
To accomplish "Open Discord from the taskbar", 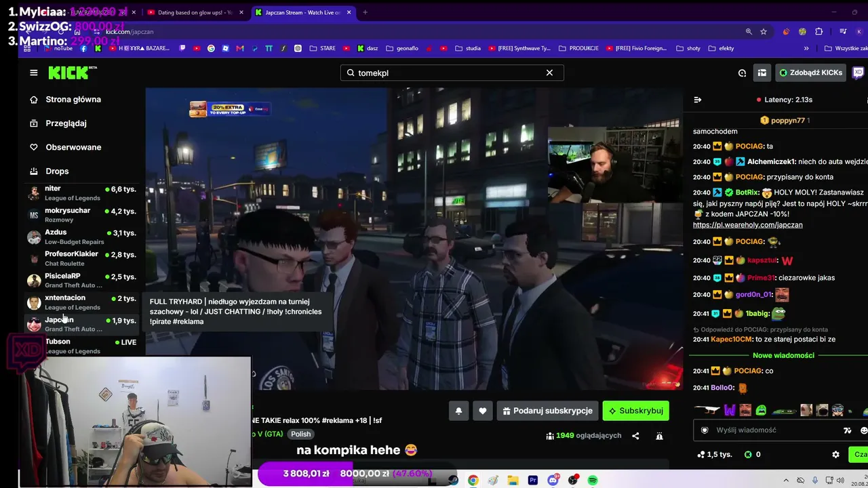I will (x=553, y=481).
